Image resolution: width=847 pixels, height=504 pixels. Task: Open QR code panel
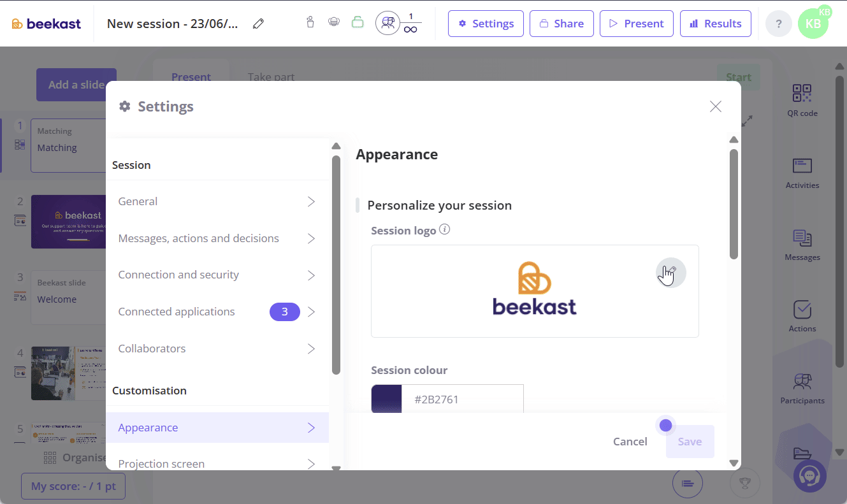[x=802, y=100]
